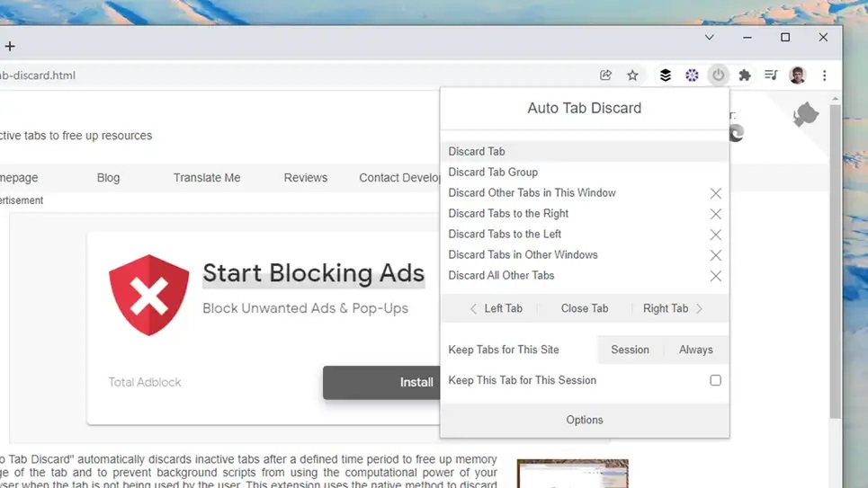The image size is (868, 488).
Task: Open the extension Options
Action: click(585, 420)
